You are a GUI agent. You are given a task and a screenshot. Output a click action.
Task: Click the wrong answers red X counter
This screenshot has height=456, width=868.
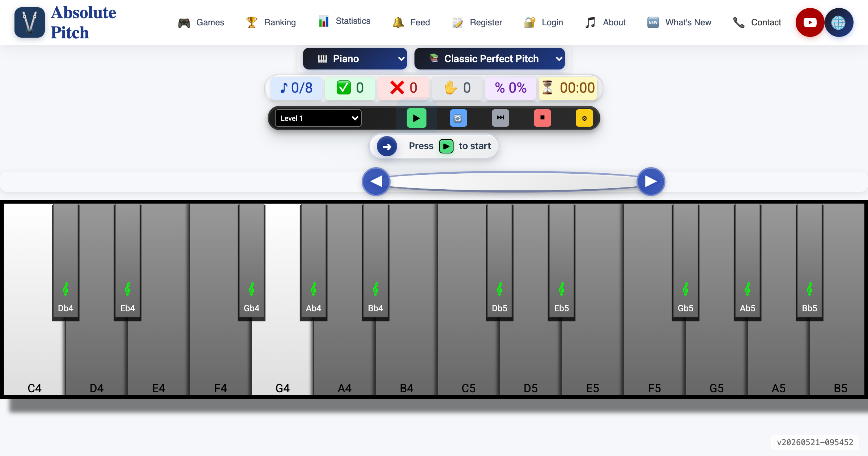pyautogui.click(x=403, y=88)
